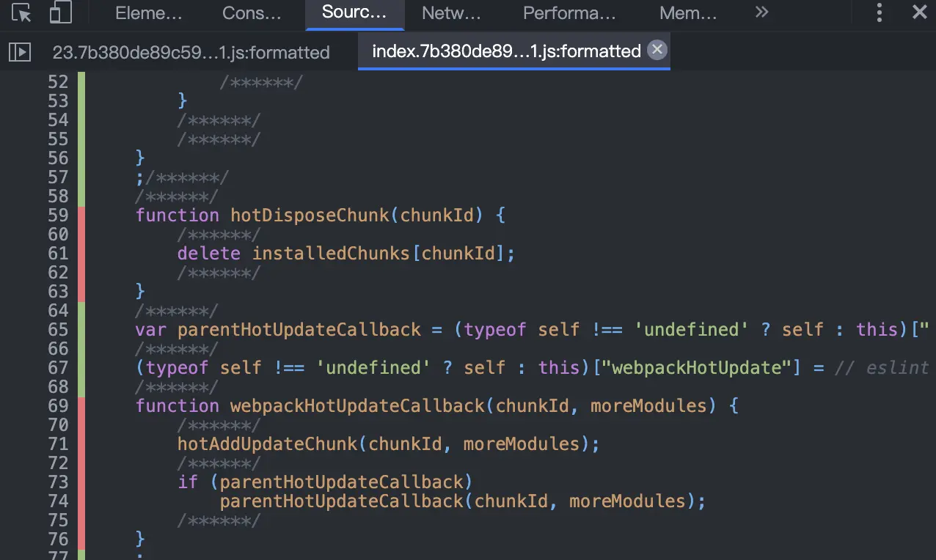Viewport: 936px width, 560px height.
Task: Set breakpoint on line number 74
Action: (58, 501)
